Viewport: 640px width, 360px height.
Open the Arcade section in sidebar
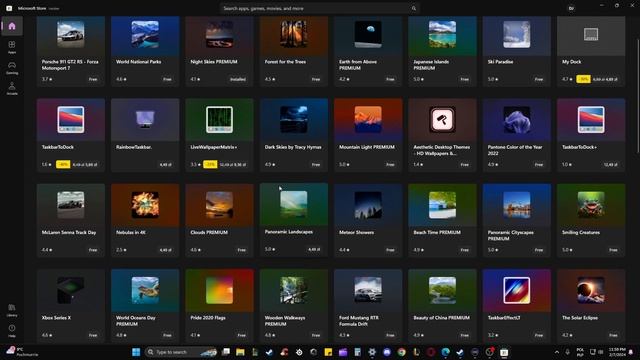(12, 88)
